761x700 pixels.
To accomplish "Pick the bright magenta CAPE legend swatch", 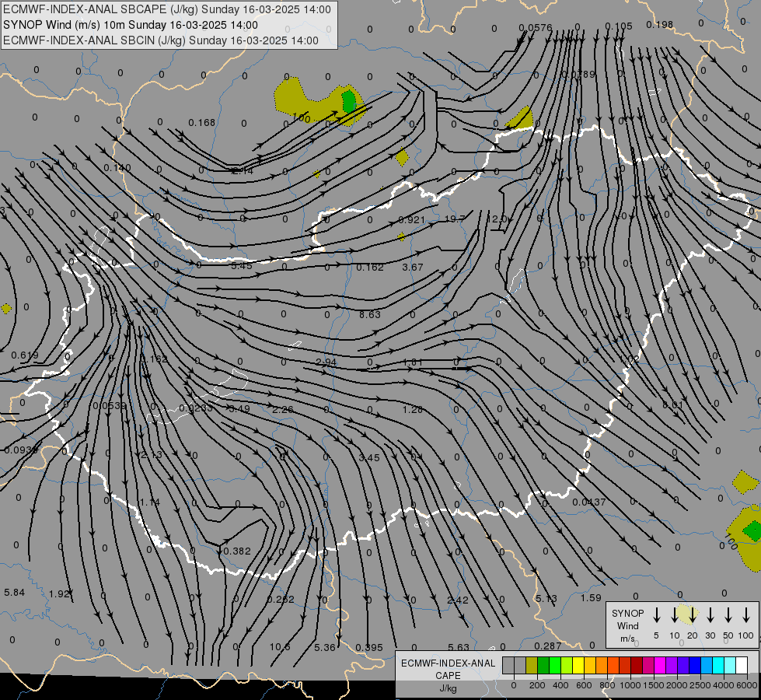I will coord(660,666).
